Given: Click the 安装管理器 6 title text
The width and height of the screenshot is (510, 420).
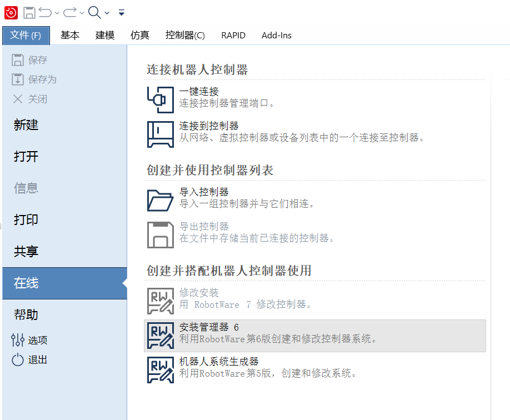Looking at the screenshot, I should (x=209, y=327).
